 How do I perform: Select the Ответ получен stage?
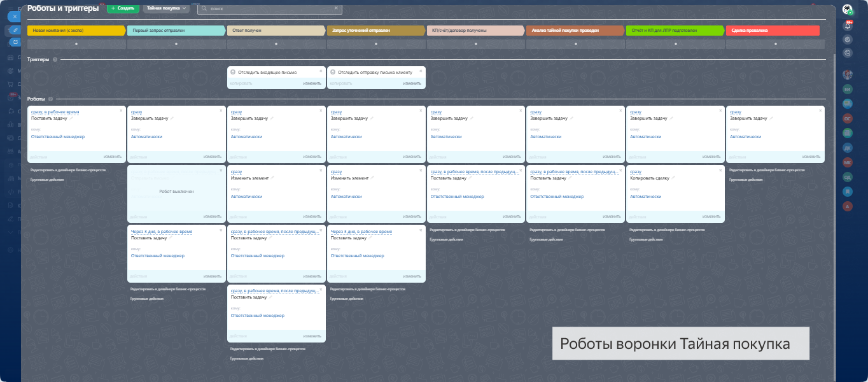pyautogui.click(x=275, y=30)
